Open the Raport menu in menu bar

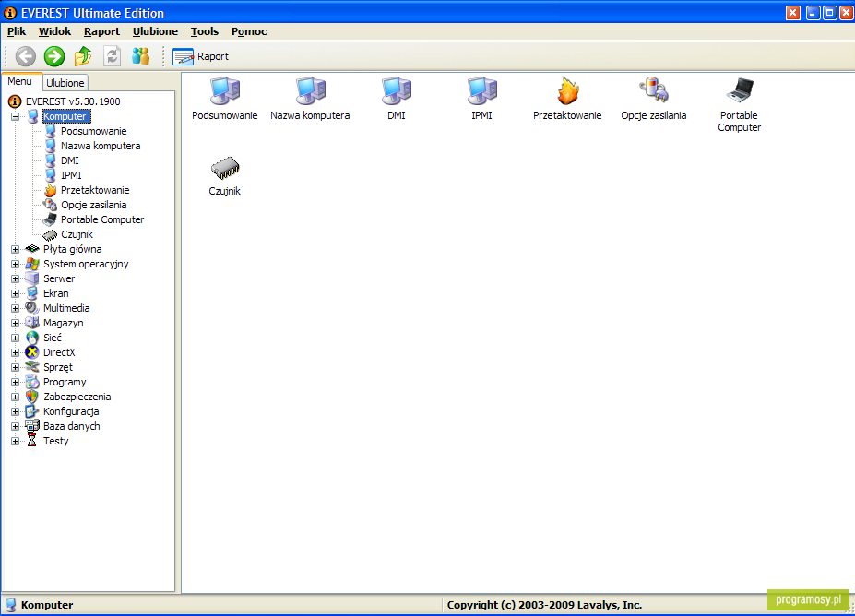101,31
